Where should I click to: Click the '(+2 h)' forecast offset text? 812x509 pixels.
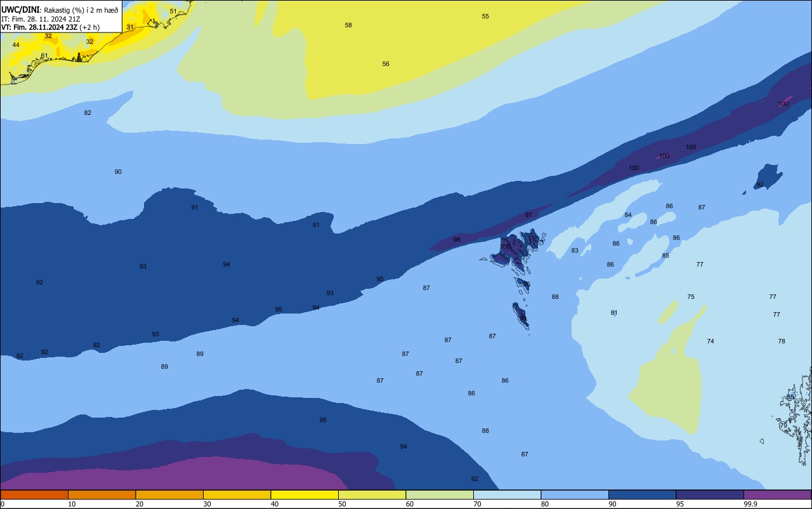pos(89,27)
